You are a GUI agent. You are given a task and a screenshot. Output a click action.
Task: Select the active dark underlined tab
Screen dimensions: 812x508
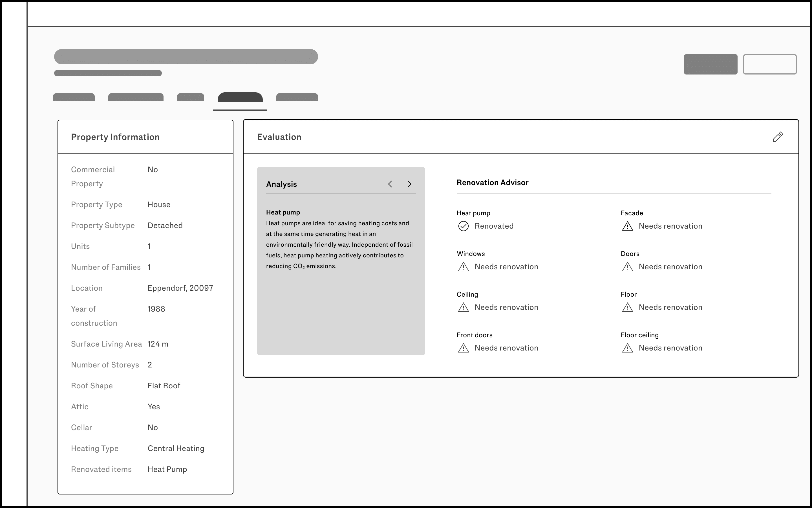click(x=240, y=97)
